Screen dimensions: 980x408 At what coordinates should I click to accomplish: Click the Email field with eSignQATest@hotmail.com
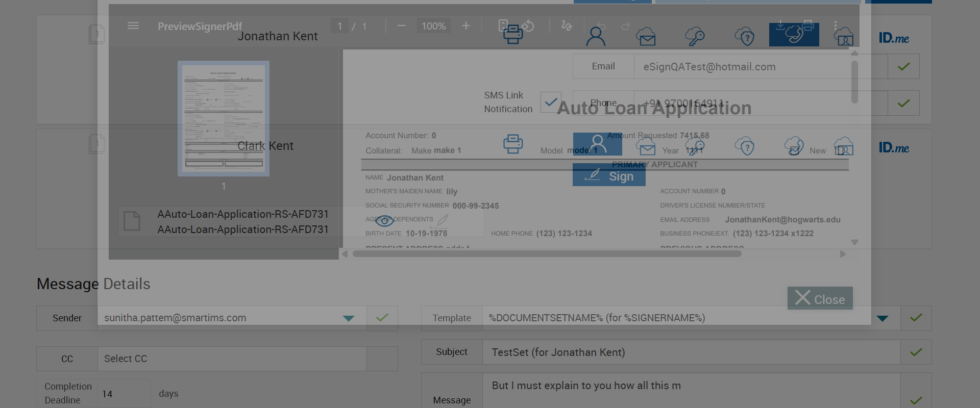click(761, 66)
